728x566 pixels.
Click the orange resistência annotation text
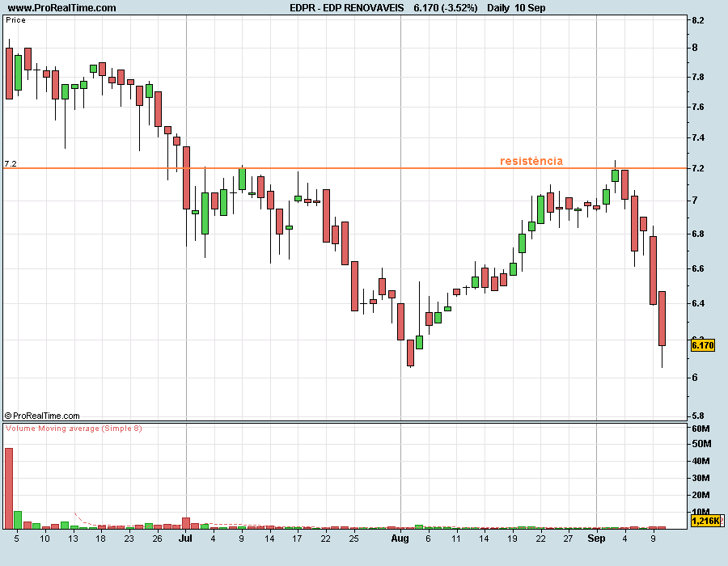[531, 161]
